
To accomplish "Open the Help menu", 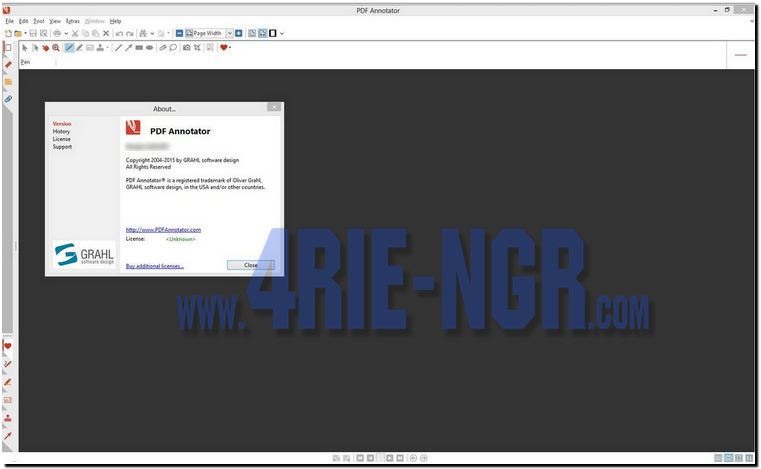I will 115,21.
